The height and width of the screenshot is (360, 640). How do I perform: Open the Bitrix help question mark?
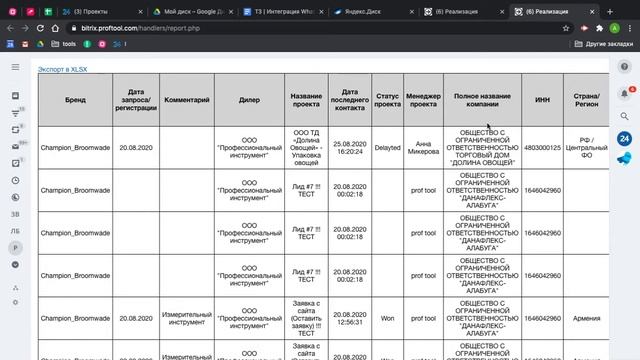(x=624, y=67)
